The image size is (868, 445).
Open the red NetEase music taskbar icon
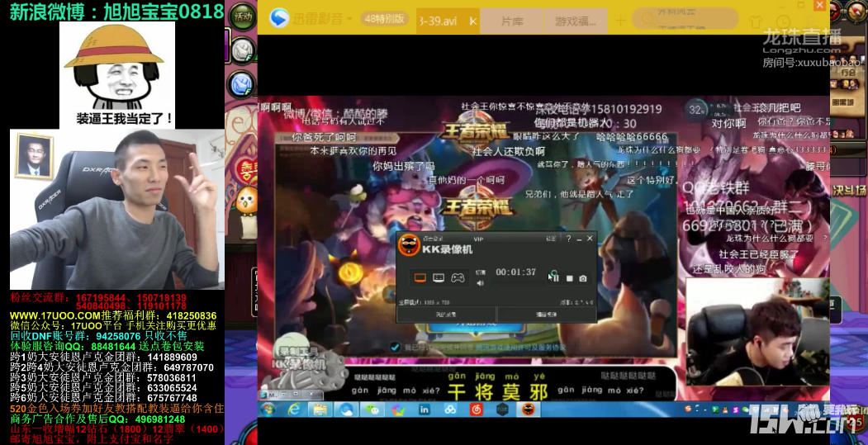(476, 409)
